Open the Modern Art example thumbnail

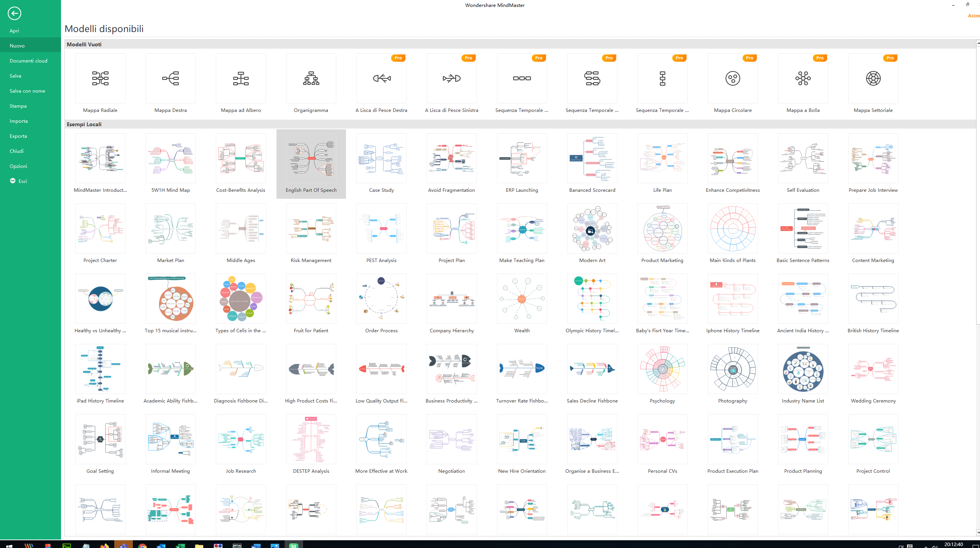(592, 229)
